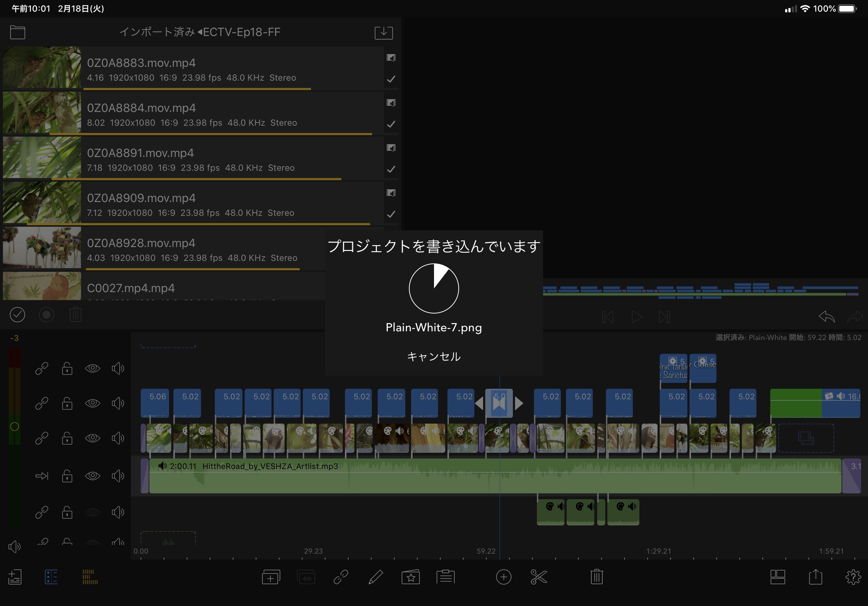Click the import download icon in header
868x606 pixels.
coord(383,32)
